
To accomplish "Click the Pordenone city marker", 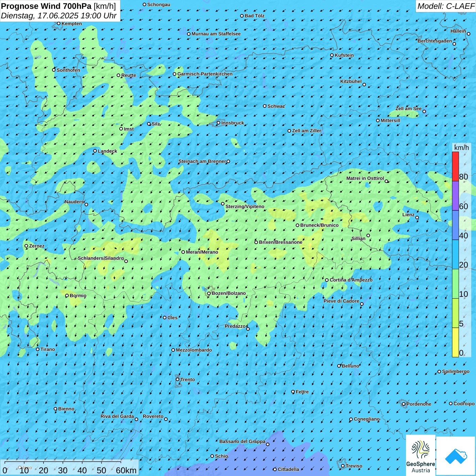I will tap(404, 404).
